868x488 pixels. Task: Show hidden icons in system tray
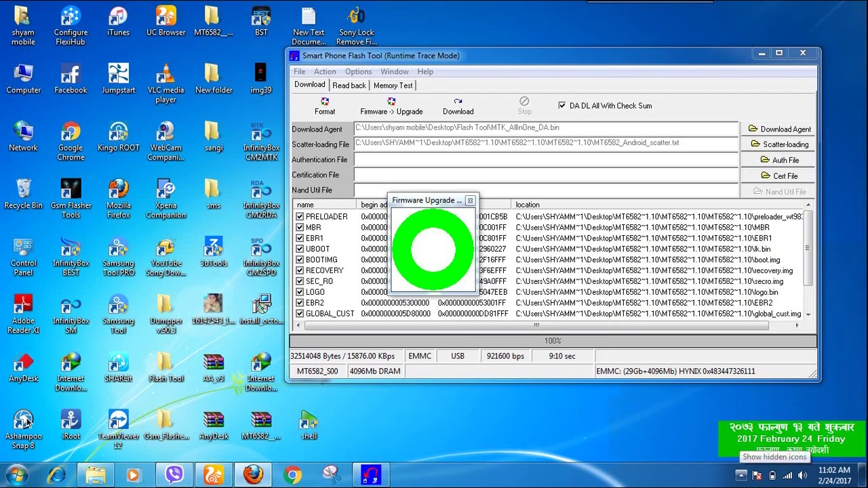click(741, 475)
